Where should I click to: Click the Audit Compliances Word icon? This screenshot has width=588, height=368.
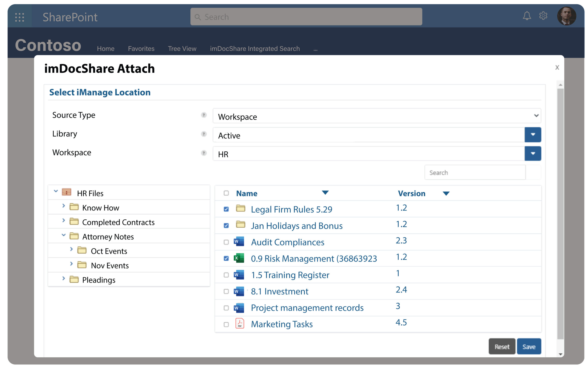coord(239,241)
